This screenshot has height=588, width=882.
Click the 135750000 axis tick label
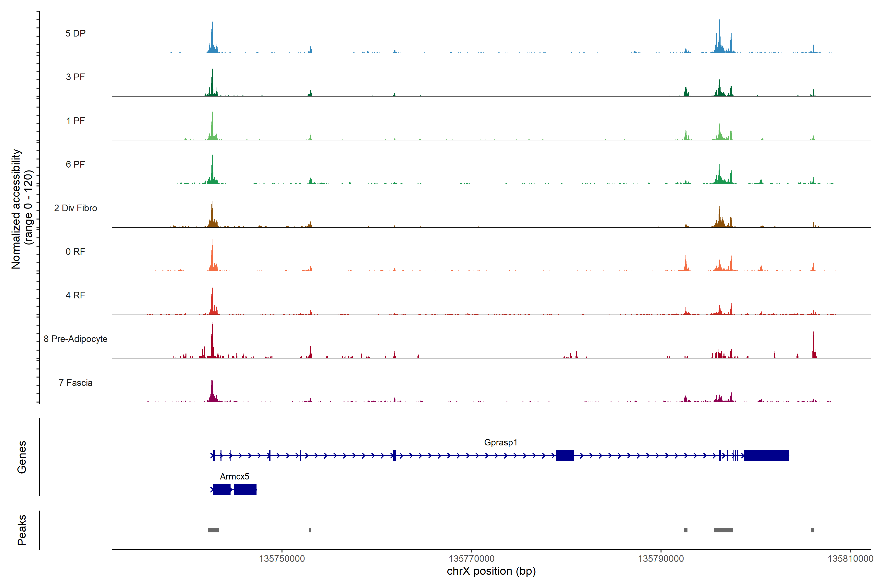282,558
